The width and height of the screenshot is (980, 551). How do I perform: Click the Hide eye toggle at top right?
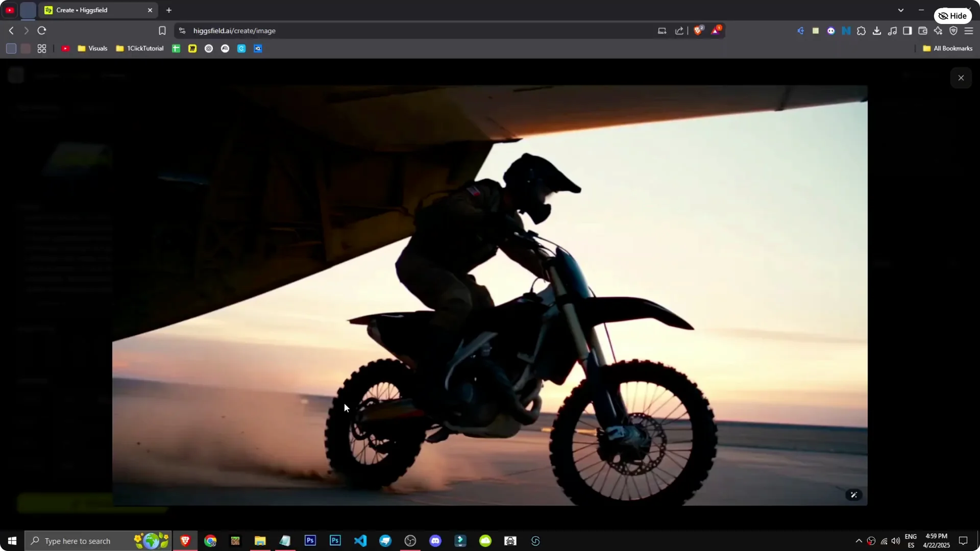[952, 15]
